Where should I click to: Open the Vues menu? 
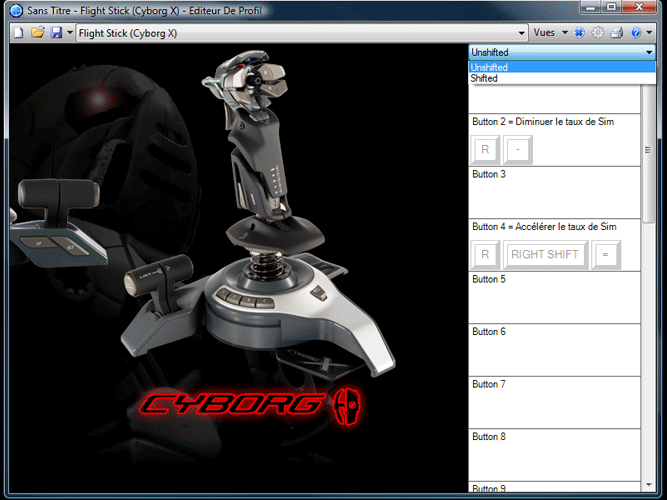(544, 33)
